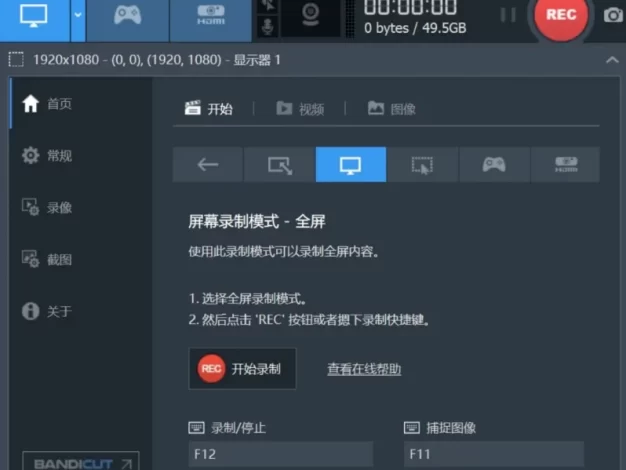Open 常规 general settings in sidebar
Viewport: 626px width, 470px height.
[x=47, y=155]
